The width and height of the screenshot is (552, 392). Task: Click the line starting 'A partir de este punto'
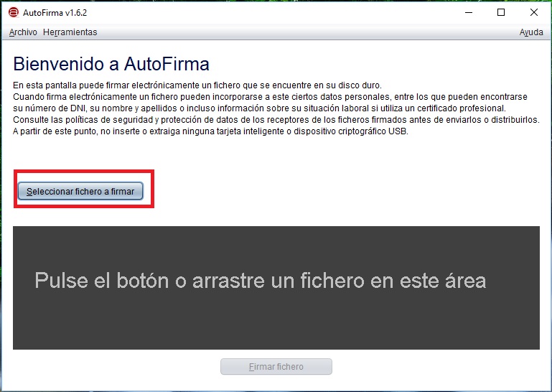point(210,131)
